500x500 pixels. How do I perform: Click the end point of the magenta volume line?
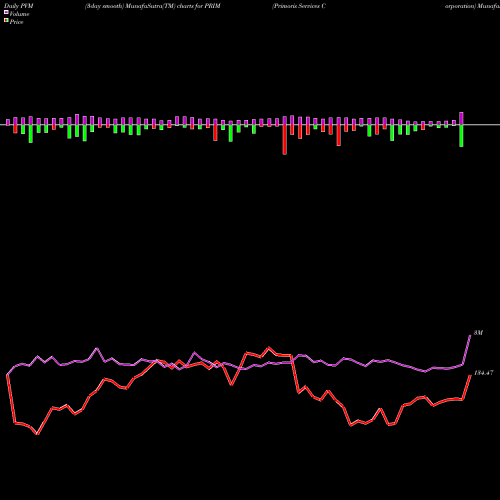470,336
